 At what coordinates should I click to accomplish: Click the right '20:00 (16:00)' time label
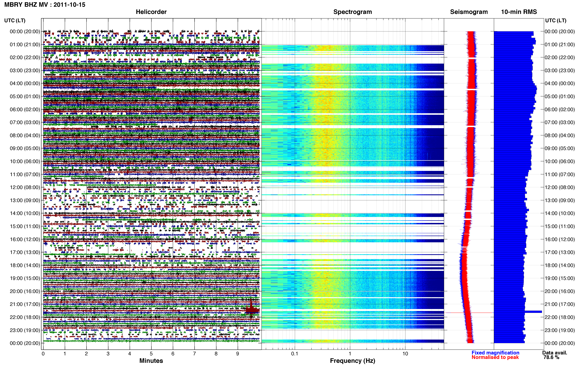point(560,291)
